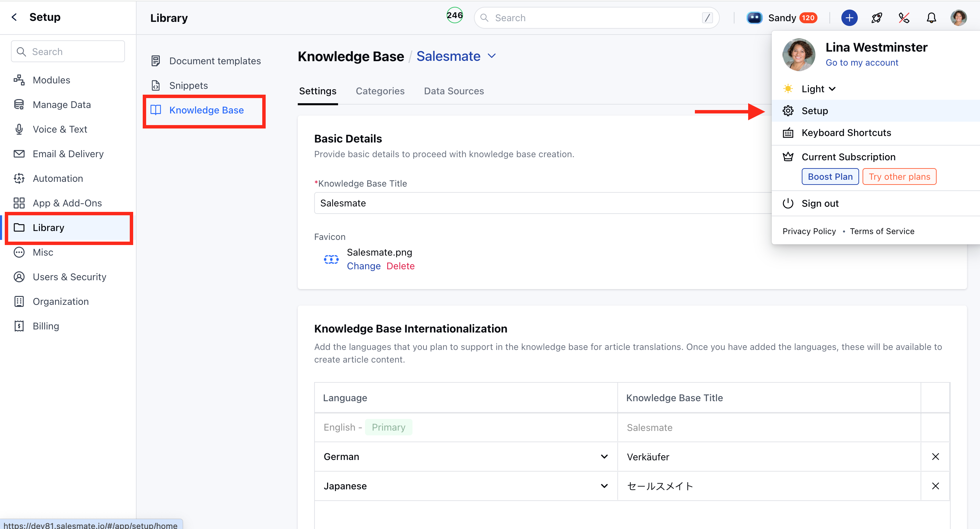Remove the German language row

935,457
